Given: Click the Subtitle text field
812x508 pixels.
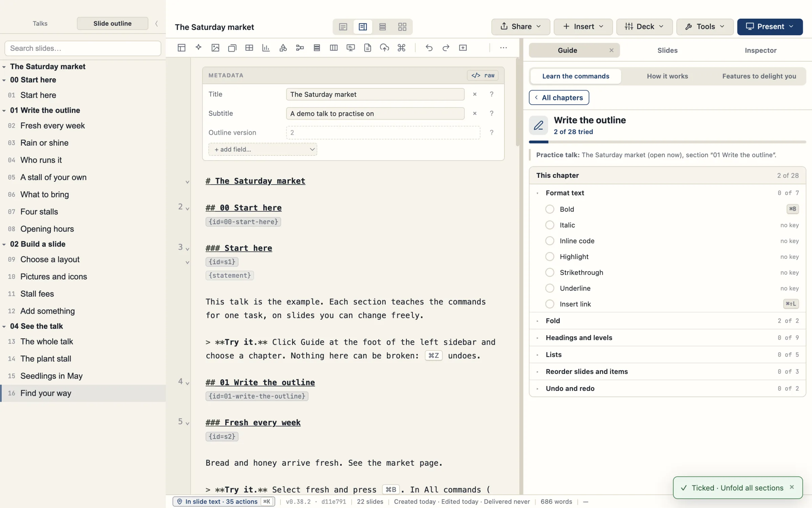Looking at the screenshot, I should (375, 113).
